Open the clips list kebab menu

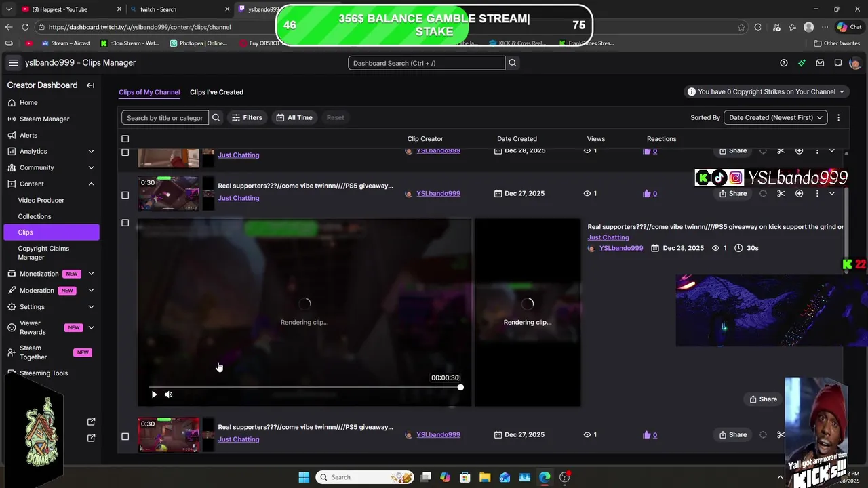pyautogui.click(x=838, y=117)
